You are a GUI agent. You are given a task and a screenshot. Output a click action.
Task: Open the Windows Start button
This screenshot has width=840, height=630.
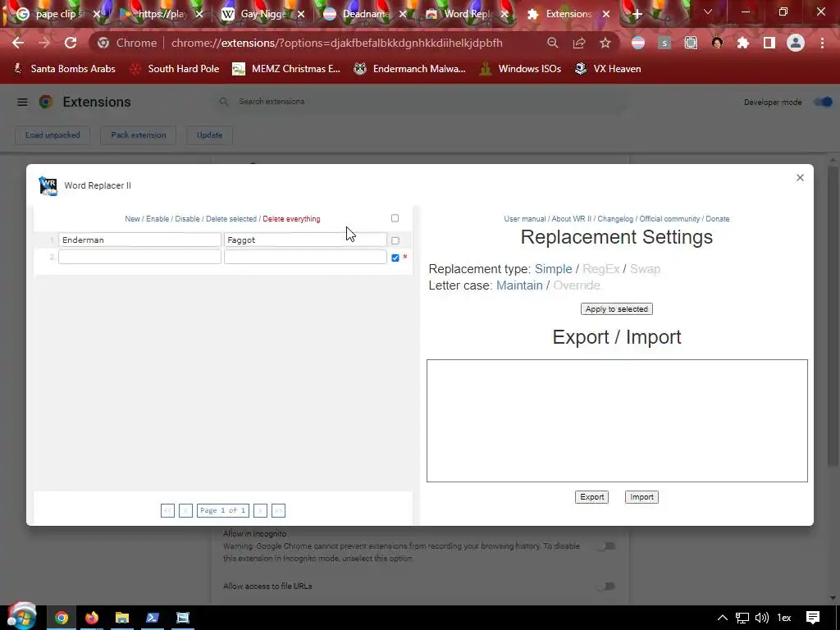point(21,617)
